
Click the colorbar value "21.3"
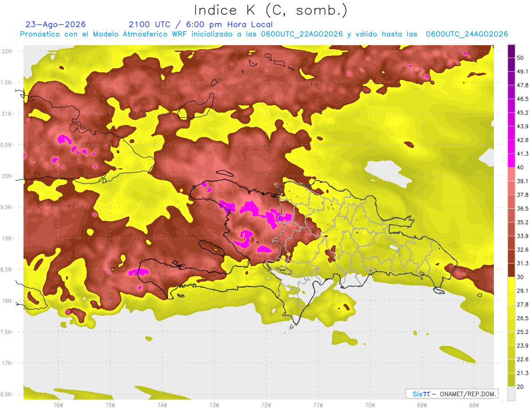(x=523, y=373)
